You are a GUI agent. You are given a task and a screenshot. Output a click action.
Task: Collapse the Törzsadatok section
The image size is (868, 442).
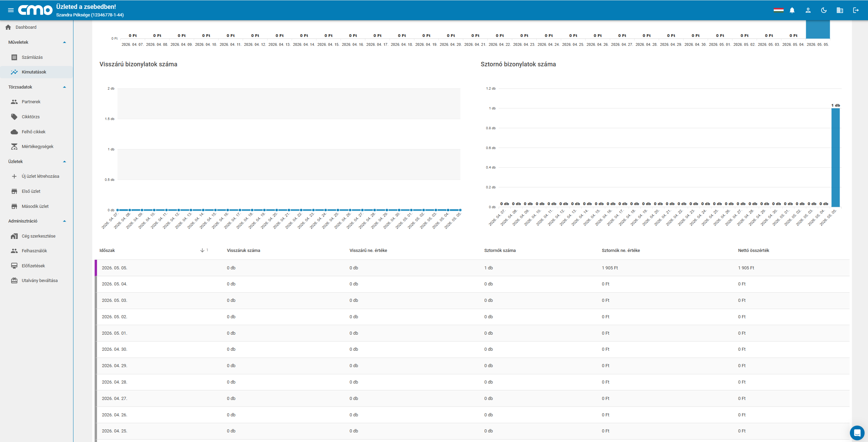[64, 87]
